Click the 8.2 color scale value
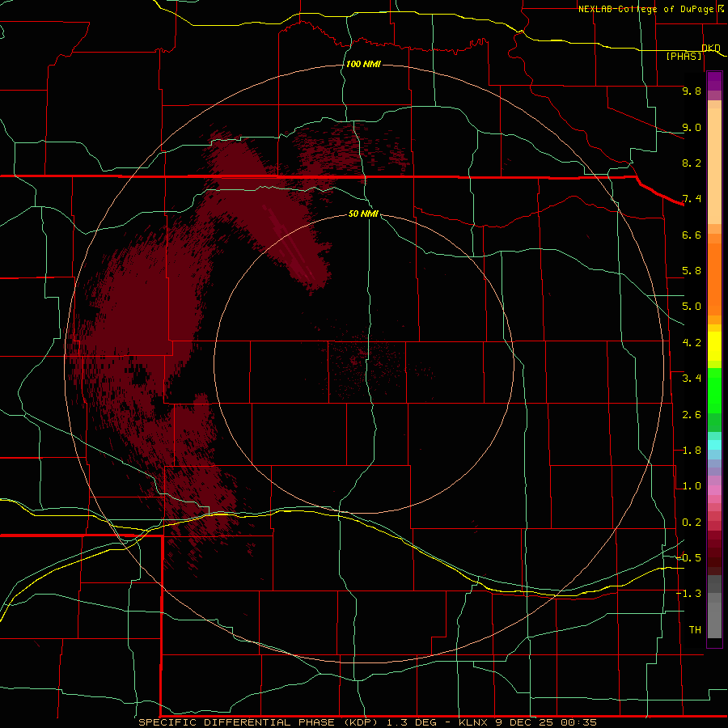 tap(692, 163)
